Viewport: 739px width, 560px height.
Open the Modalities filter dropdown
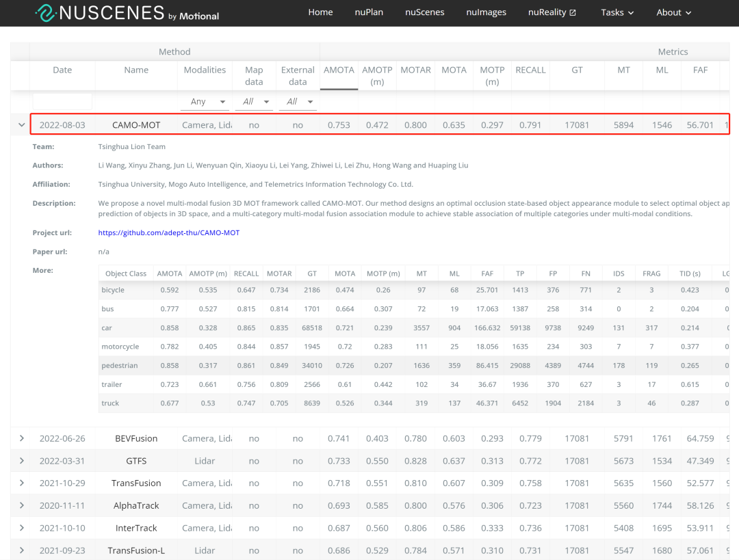click(205, 102)
